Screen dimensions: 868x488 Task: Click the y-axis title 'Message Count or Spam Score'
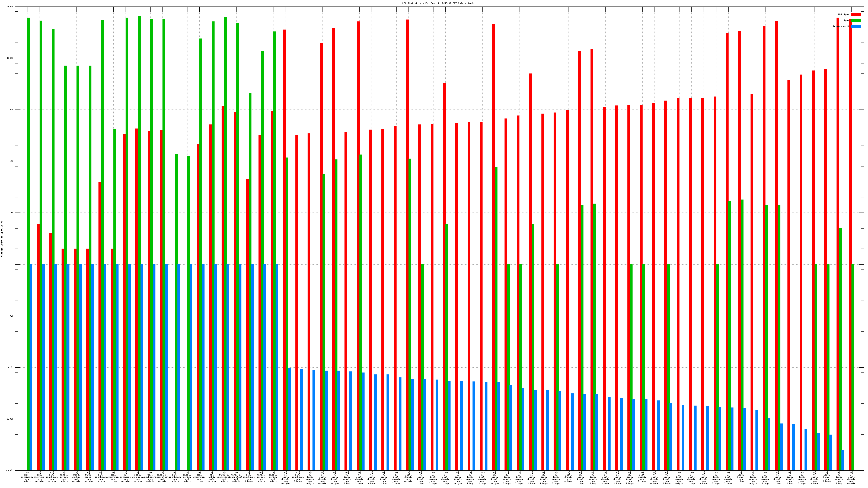pyautogui.click(x=2, y=239)
